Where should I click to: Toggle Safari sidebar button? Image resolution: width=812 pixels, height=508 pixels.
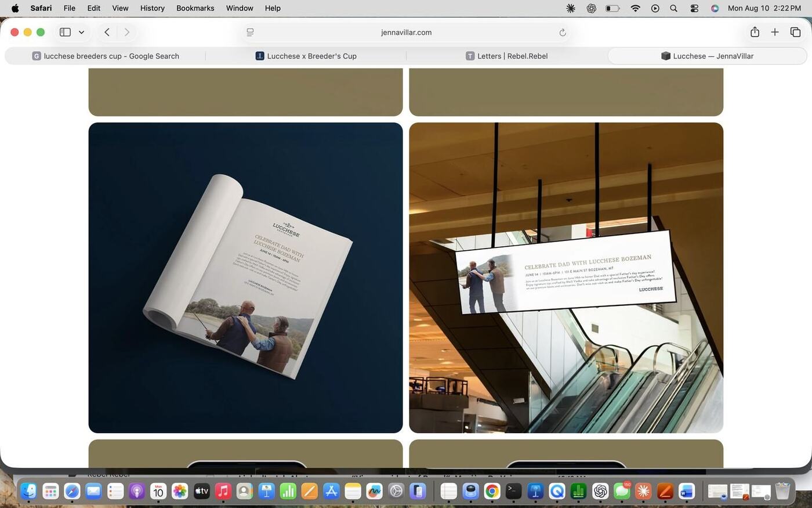(x=65, y=33)
